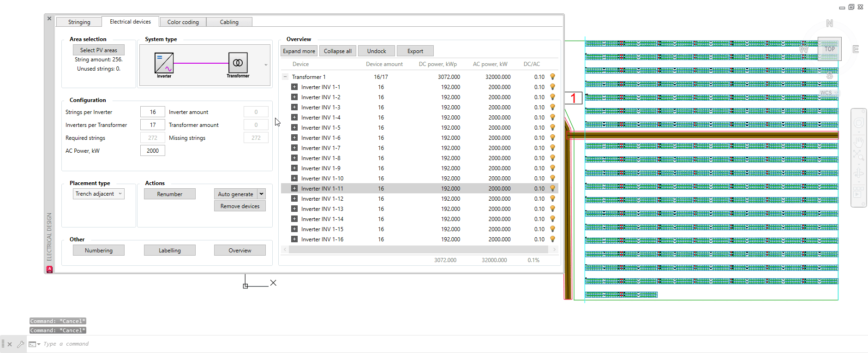Click the overview horizontal scrollbar

pyautogui.click(x=419, y=249)
